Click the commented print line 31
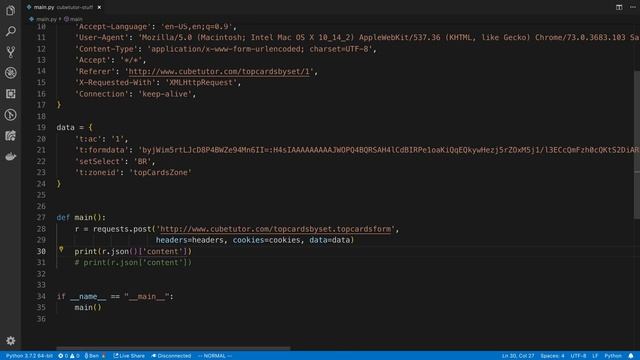 click(133, 262)
